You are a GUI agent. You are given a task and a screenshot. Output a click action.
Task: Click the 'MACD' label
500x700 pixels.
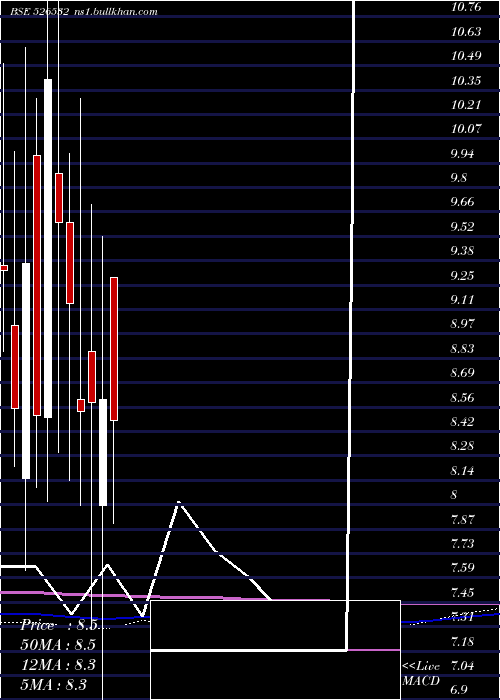[421, 681]
